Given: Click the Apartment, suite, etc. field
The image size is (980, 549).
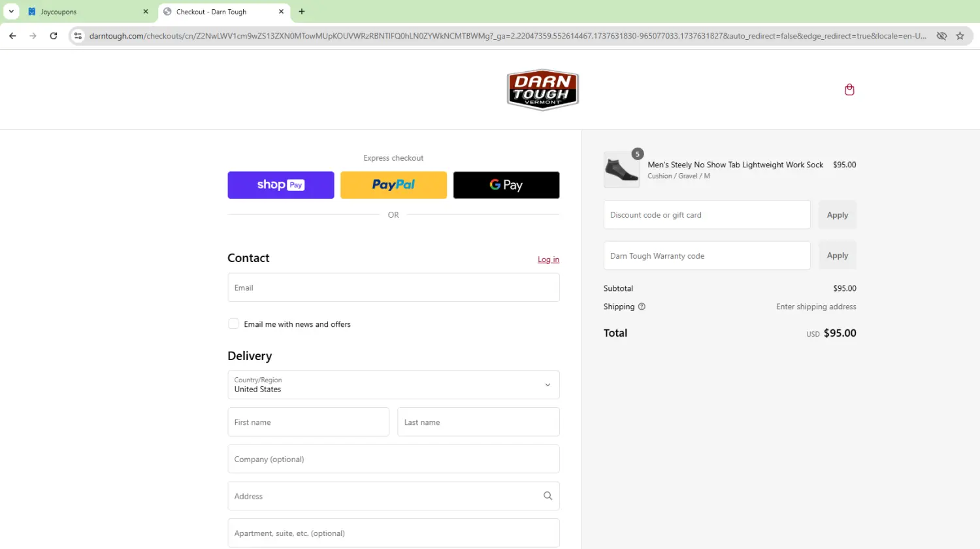Looking at the screenshot, I should tap(393, 533).
